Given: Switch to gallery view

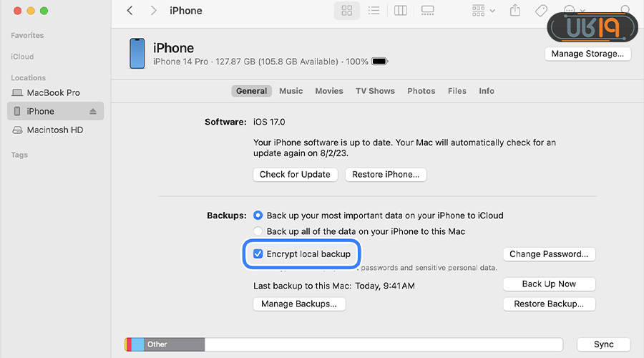Looking at the screenshot, I should 428,11.
